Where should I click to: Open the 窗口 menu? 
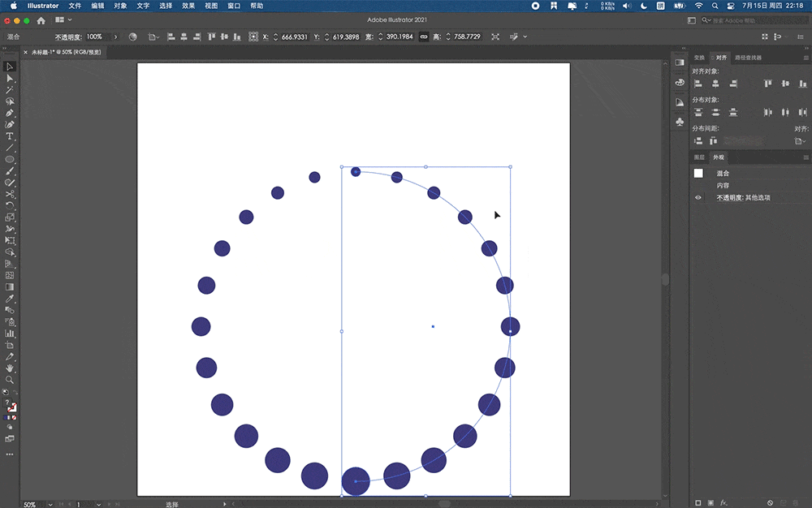click(x=234, y=6)
